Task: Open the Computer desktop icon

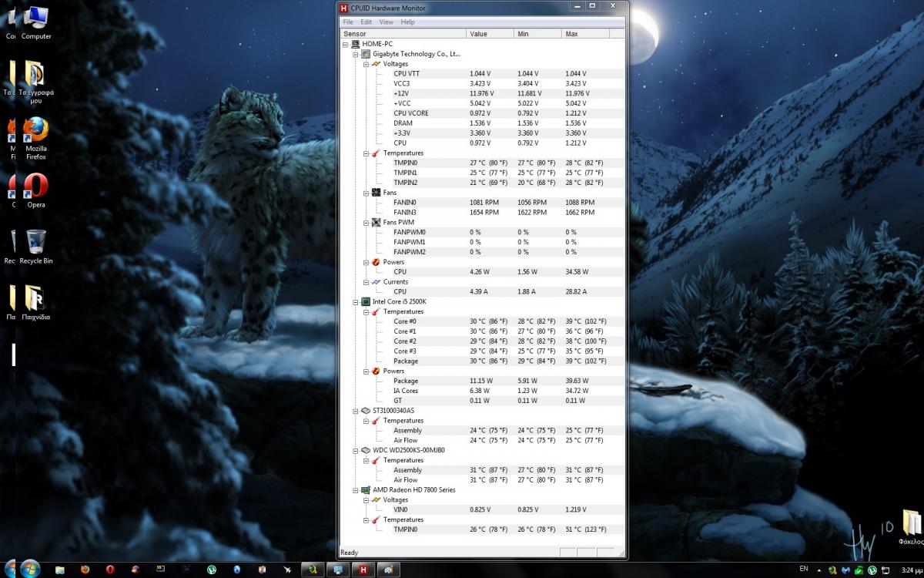Action: point(36,23)
